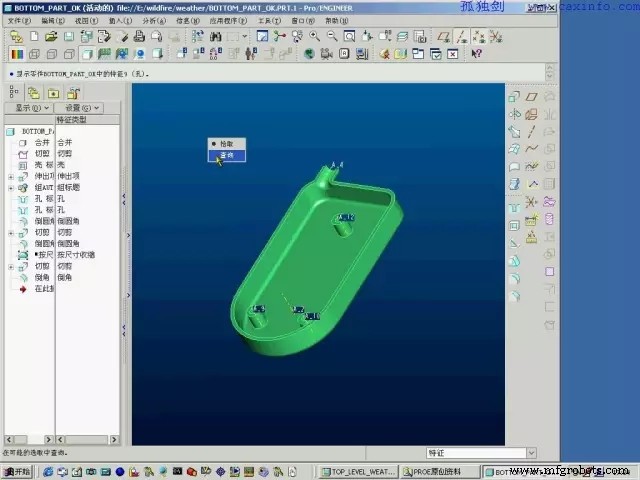Click the save diskette icon
This screenshot has width=640, height=480.
click(69, 37)
